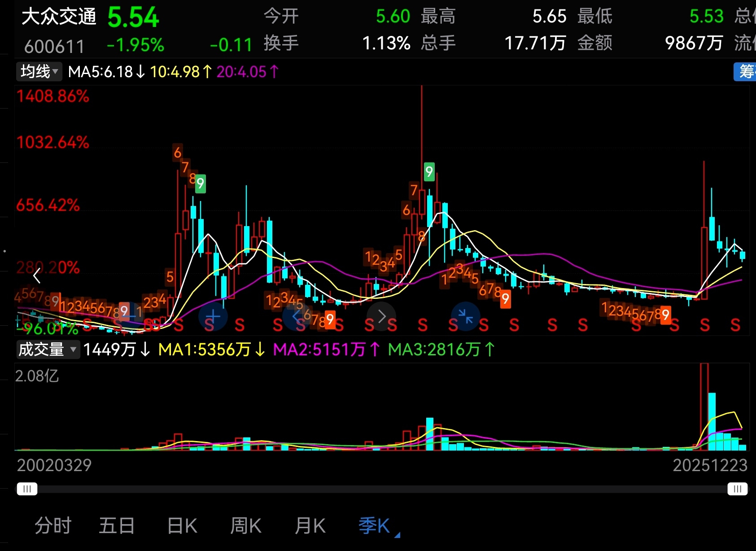
Task: Tap the yellow 10:4.98 moving average label
Action: [x=181, y=72]
